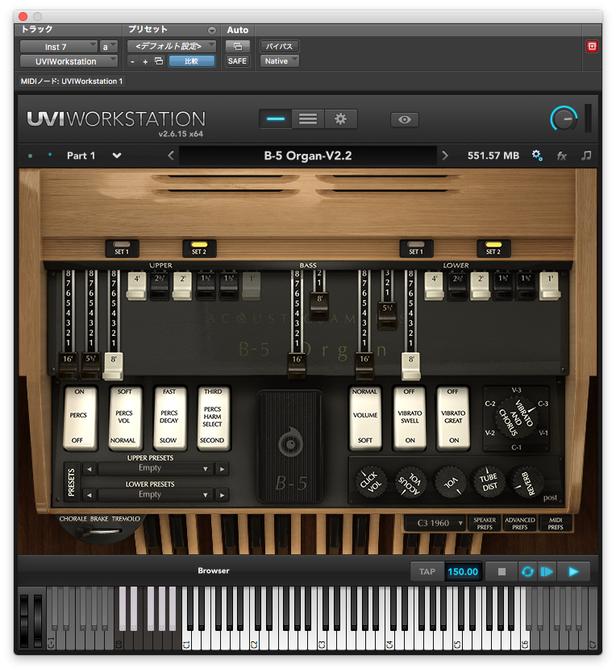Turn the Vibrato and Chorus selector knob
The image size is (616, 672).
517,417
